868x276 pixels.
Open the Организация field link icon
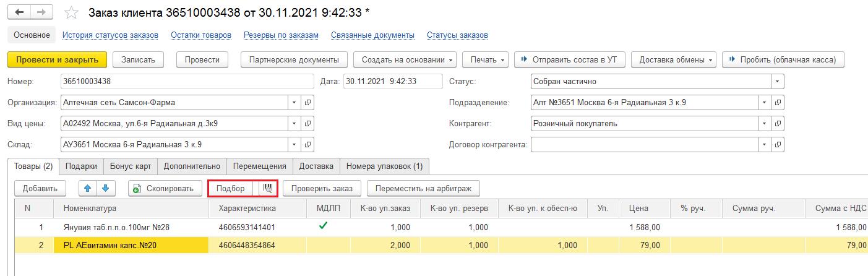click(x=307, y=102)
